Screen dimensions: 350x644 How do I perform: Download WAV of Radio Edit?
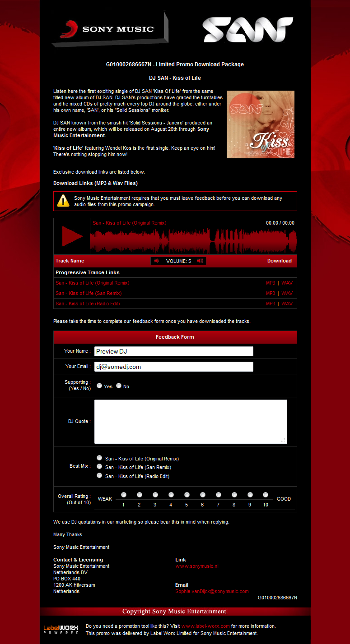(x=287, y=304)
